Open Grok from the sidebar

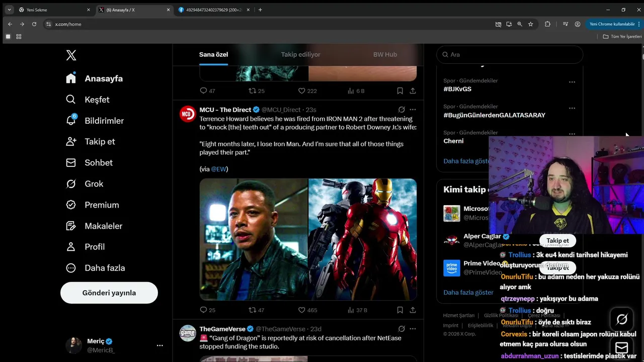pyautogui.click(x=85, y=184)
